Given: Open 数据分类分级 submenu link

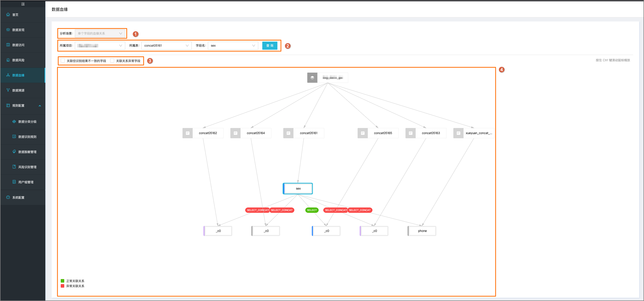Looking at the screenshot, I should point(23,122).
